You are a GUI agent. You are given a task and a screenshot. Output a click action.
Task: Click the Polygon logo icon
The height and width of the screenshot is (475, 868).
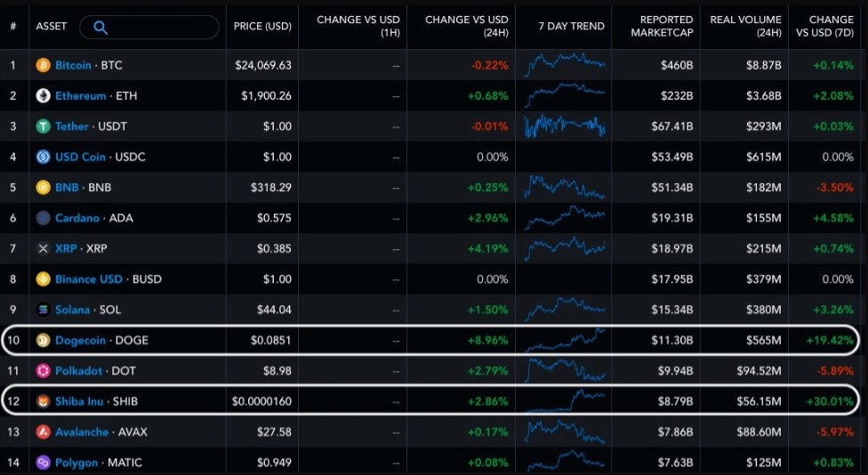[x=43, y=463]
